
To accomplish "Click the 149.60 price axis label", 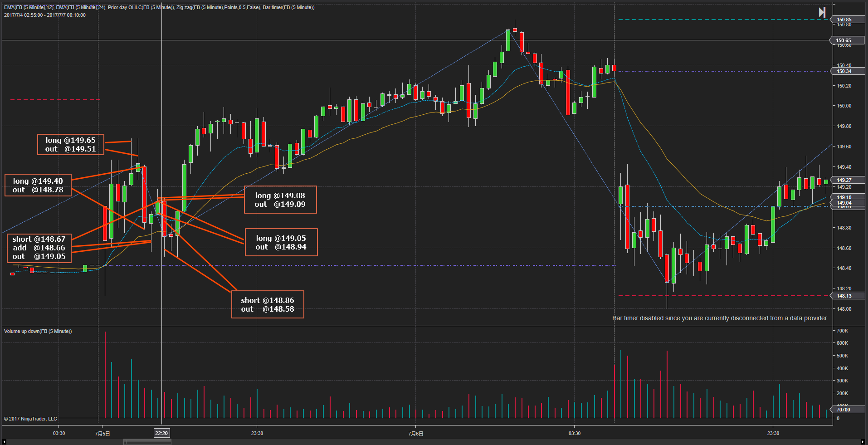I will pos(844,147).
